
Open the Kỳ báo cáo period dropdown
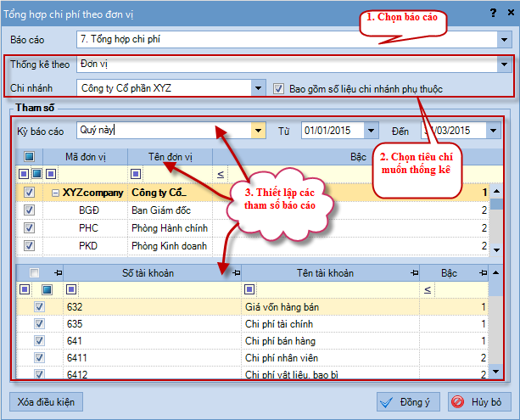(x=258, y=131)
